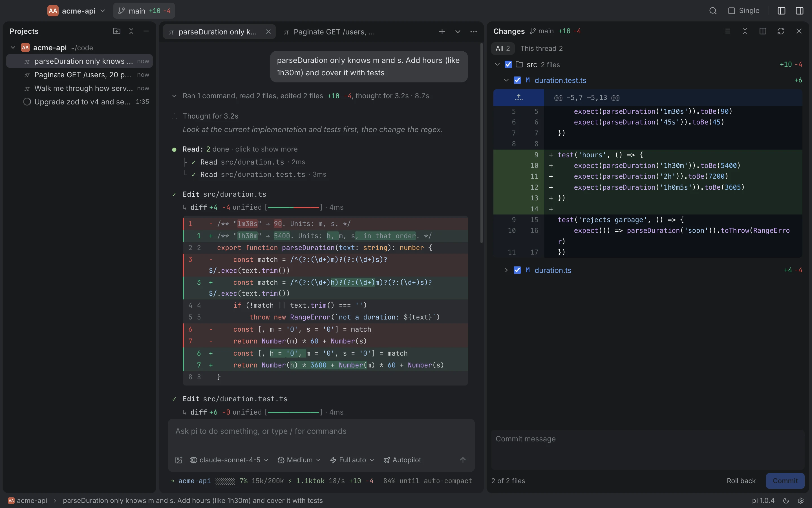Screen dimensions: 812x508
Task: Expand duration.ts diff in Changes
Action: pyautogui.click(x=506, y=270)
